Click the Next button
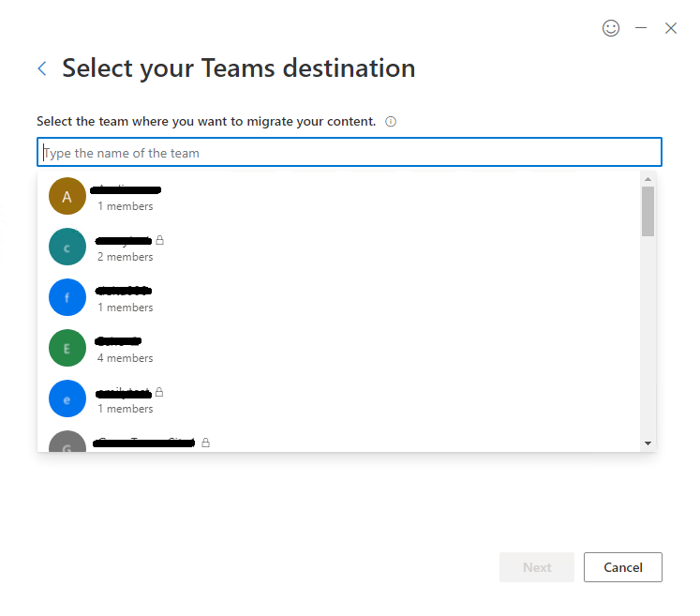Image resolution: width=700 pixels, height=616 pixels. 537,567
